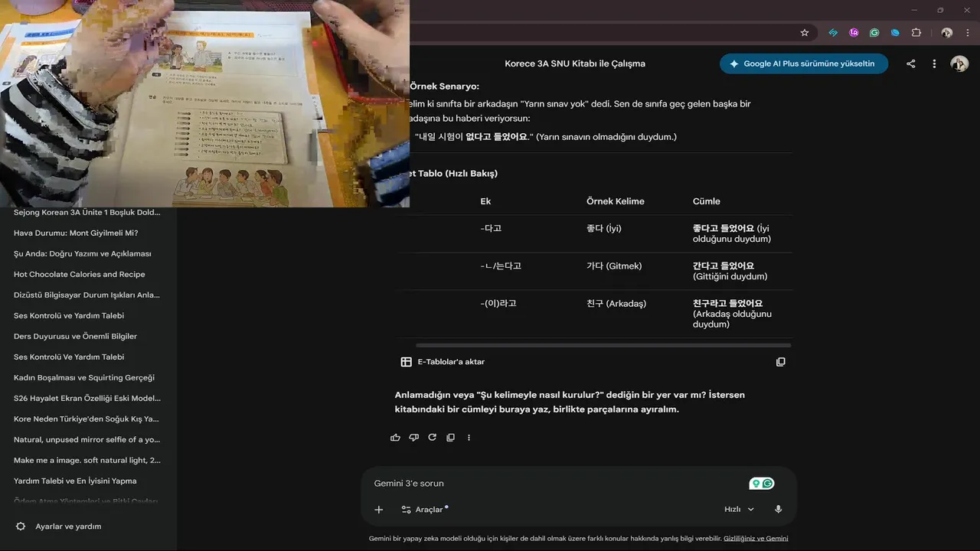The width and height of the screenshot is (980, 551).
Task: Open the browser extensions puzzle menu
Action: click(916, 33)
